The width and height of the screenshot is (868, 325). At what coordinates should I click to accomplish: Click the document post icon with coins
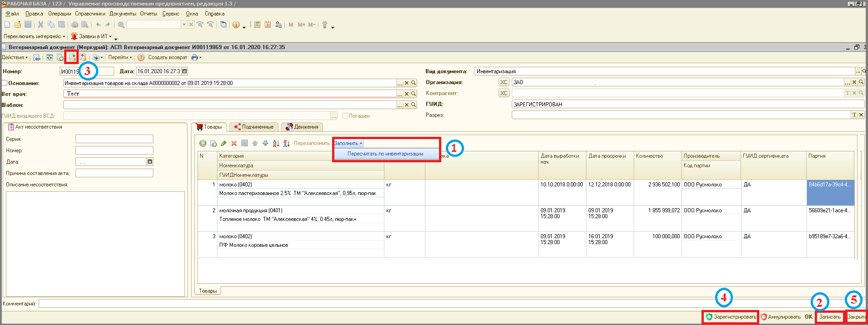click(x=72, y=57)
